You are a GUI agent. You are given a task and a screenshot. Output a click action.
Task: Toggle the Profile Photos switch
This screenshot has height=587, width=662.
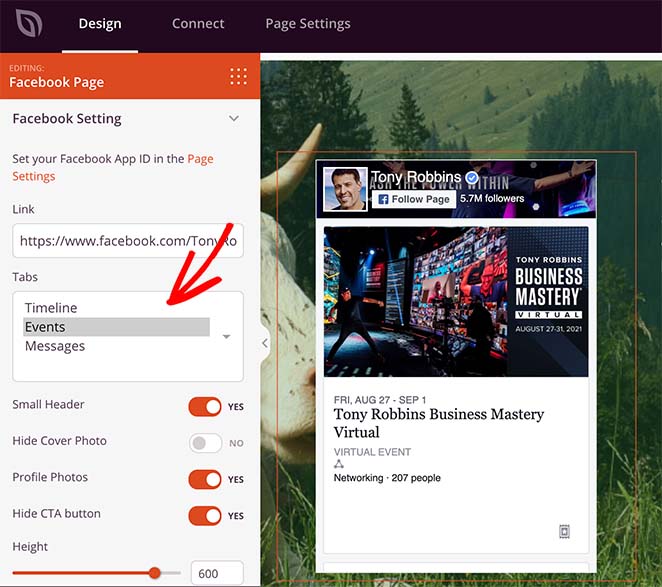pos(205,479)
